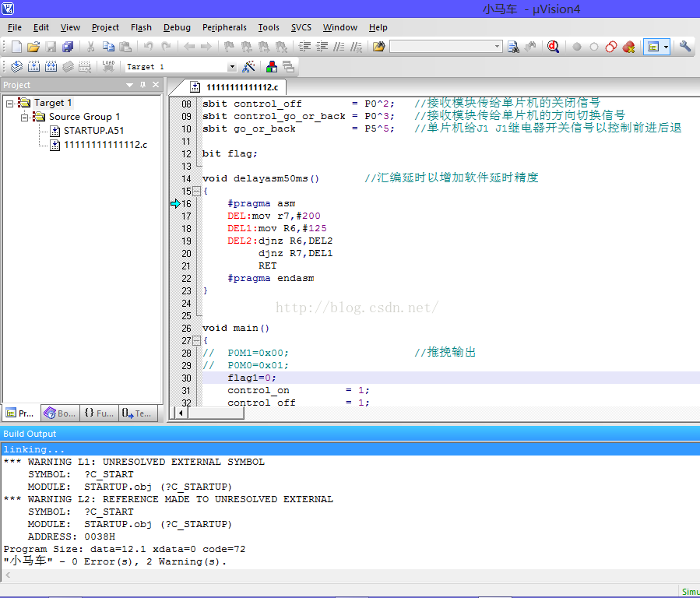Open Find in Files
The height and width of the screenshot is (598, 700).
tap(378, 47)
